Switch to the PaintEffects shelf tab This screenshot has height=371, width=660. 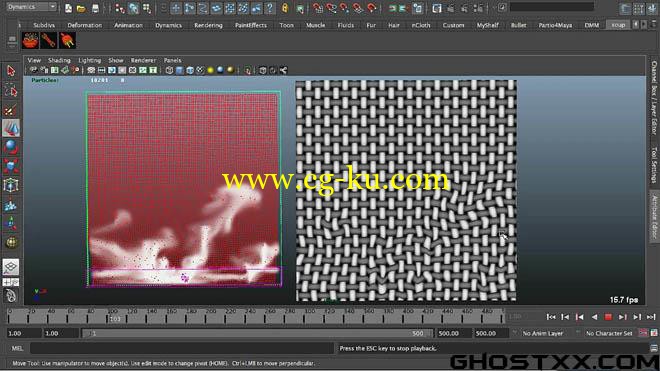tap(251, 25)
